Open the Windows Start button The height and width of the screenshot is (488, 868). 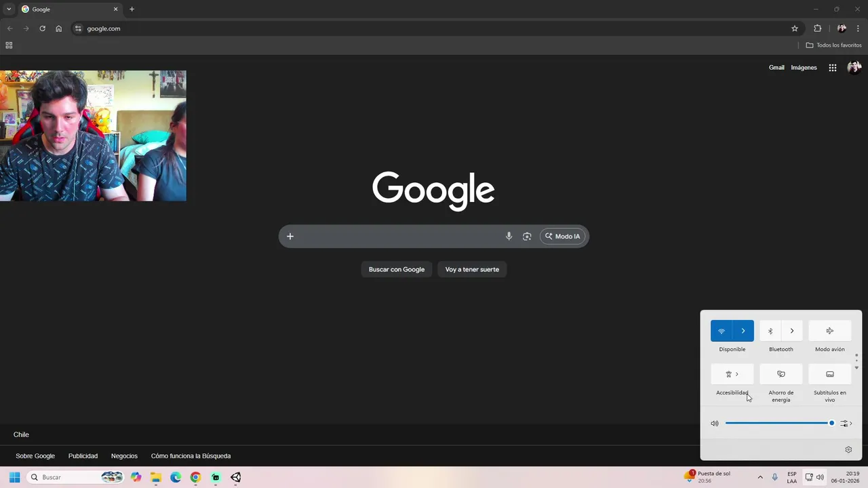(x=14, y=477)
